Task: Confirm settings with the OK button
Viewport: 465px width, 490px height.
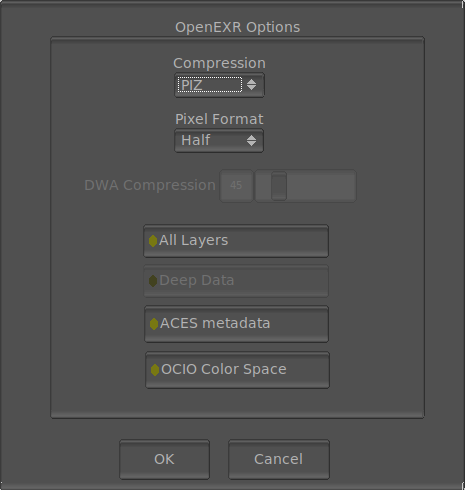Action: [x=164, y=459]
